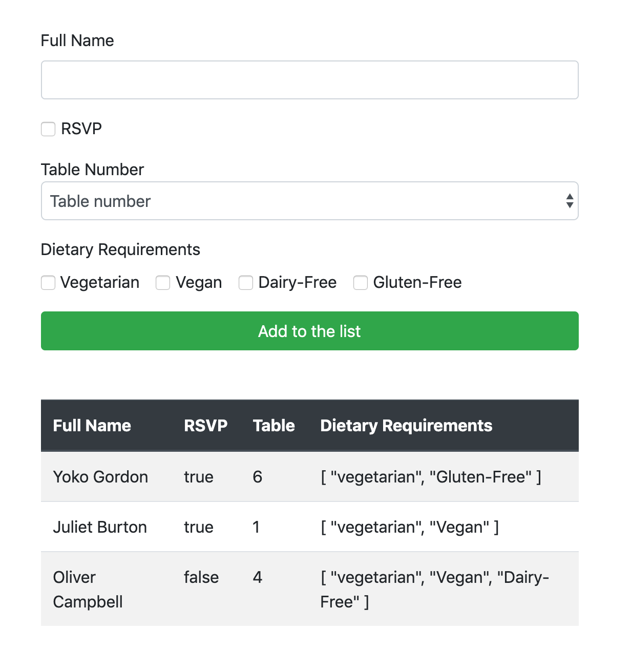This screenshot has height=672, width=631.
Task: Click Oliver Campbell's false RSVP cell
Action: tap(201, 577)
